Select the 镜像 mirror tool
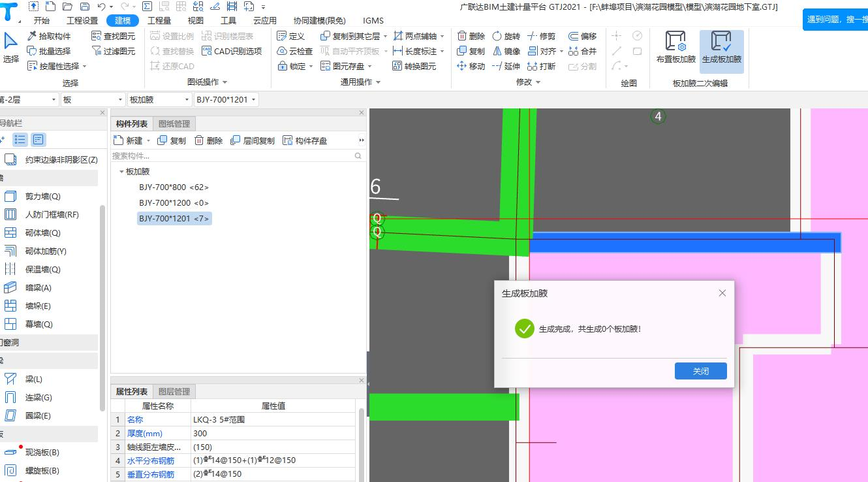Image resolution: width=868 pixels, height=482 pixels. [506, 51]
